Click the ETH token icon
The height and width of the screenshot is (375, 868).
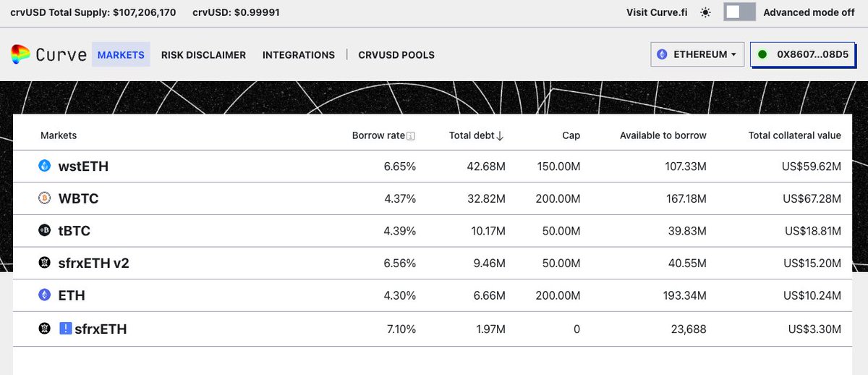44,295
